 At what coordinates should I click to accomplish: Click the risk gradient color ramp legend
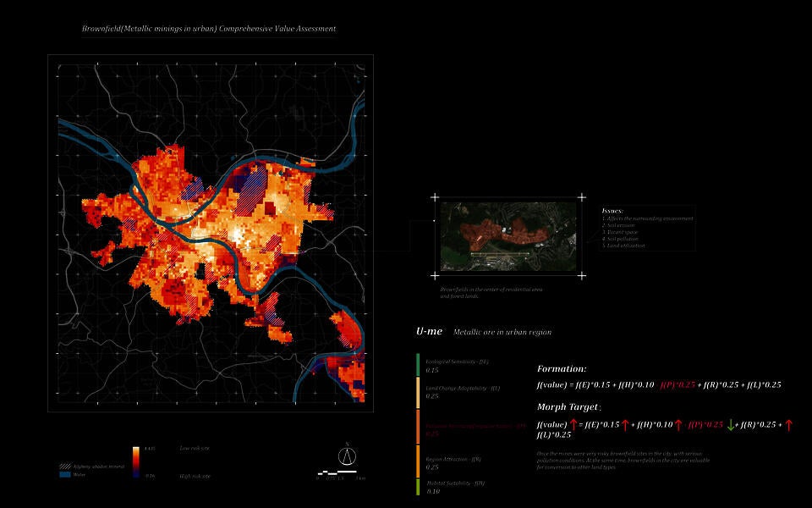[x=135, y=462]
